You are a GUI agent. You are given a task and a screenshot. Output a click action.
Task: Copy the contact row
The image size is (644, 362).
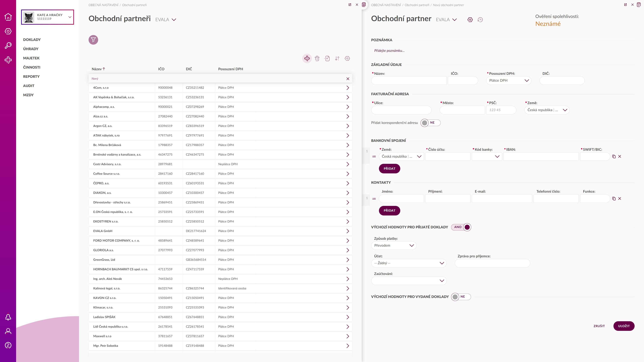pos(614,199)
